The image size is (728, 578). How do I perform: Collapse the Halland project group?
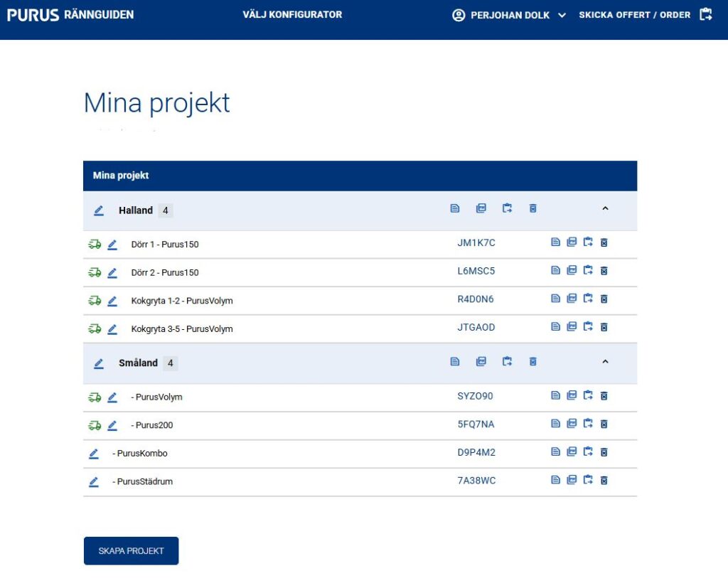[x=605, y=208]
